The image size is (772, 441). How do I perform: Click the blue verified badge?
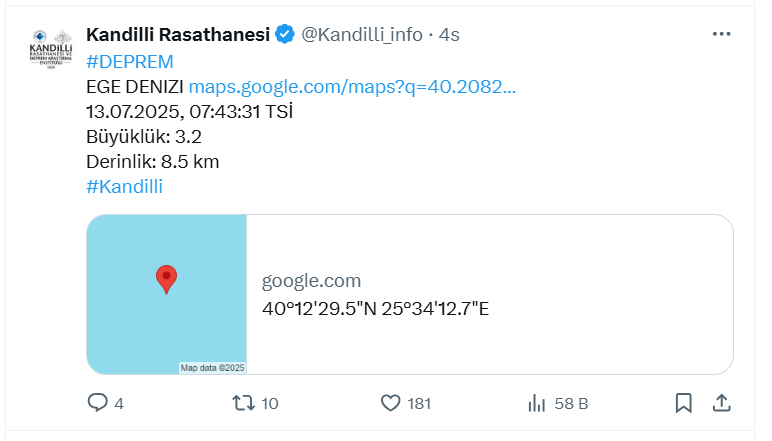tap(285, 34)
